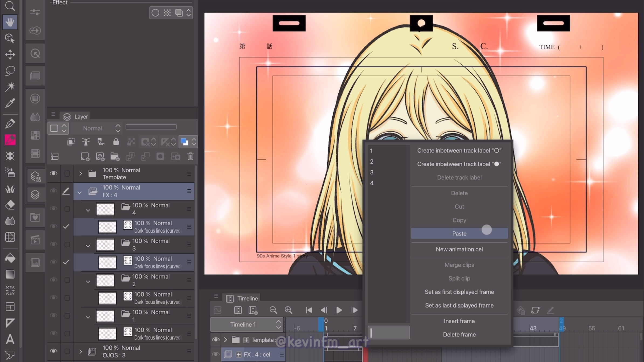The height and width of the screenshot is (362, 644).
Task: Select the Text tool
Action: tap(10, 339)
